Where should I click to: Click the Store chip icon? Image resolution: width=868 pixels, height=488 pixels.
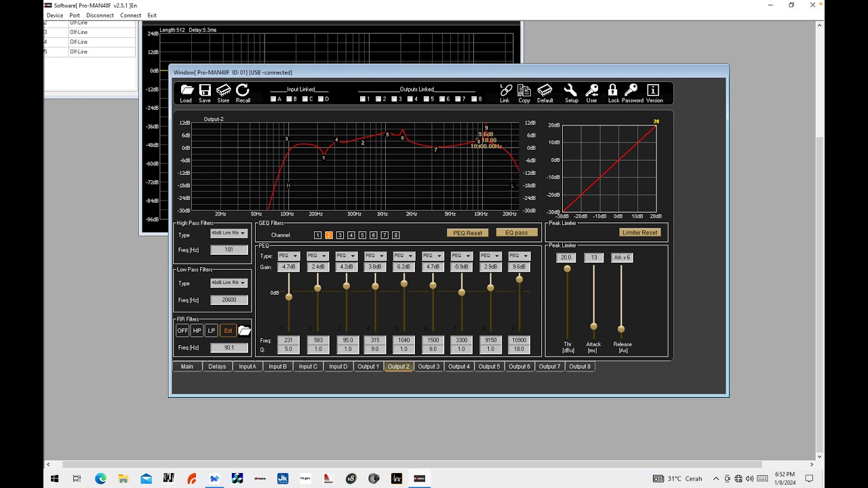point(223,90)
